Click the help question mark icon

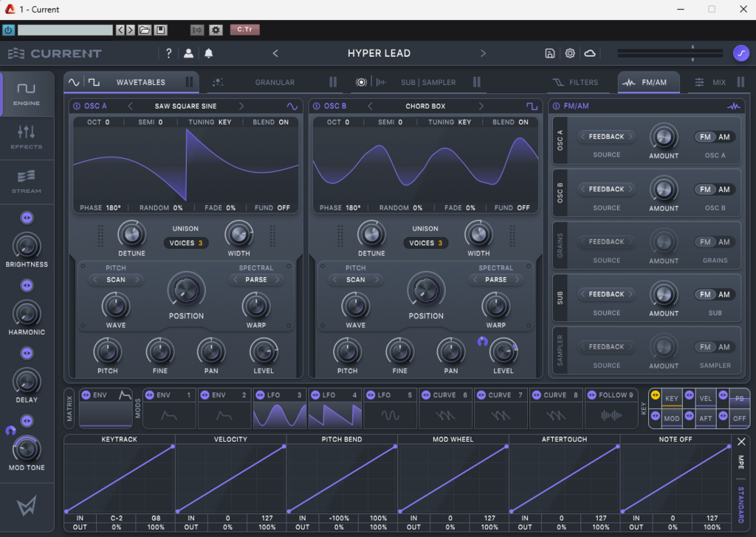(168, 53)
